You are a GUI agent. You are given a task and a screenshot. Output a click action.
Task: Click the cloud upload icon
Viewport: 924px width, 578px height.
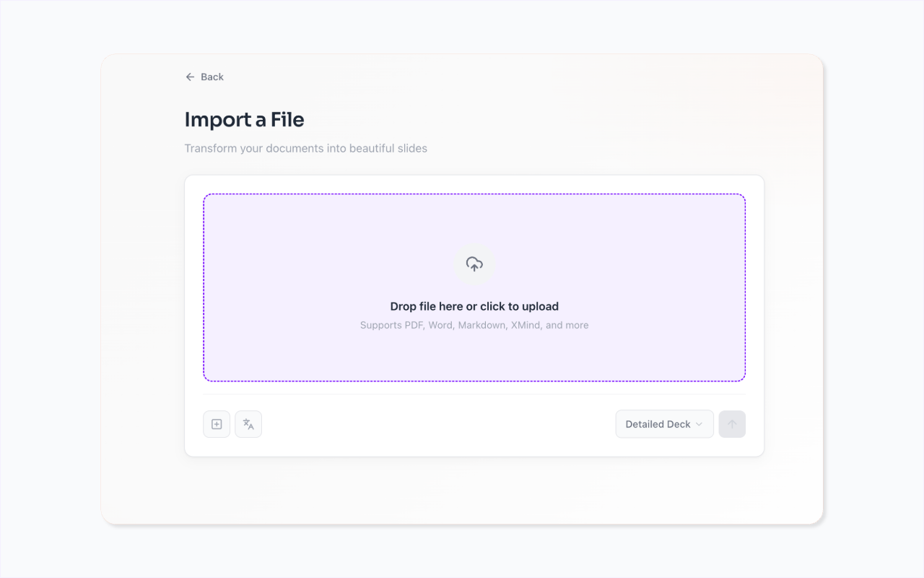474,264
